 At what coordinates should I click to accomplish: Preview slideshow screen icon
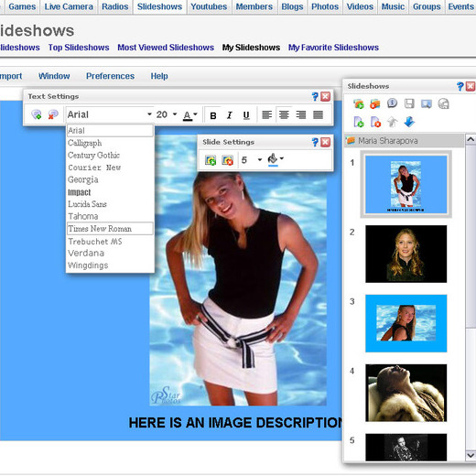[x=427, y=104]
